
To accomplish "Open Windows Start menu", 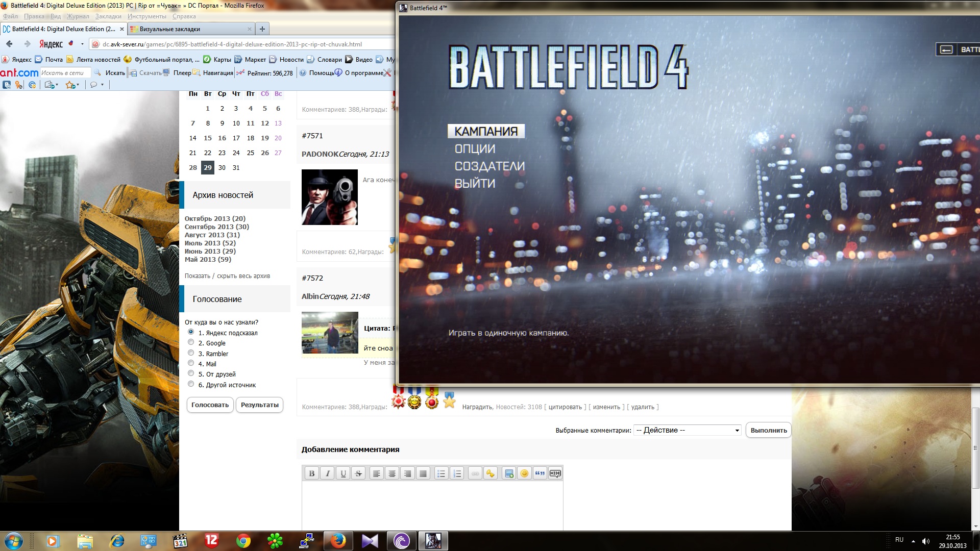I will pos(14,541).
